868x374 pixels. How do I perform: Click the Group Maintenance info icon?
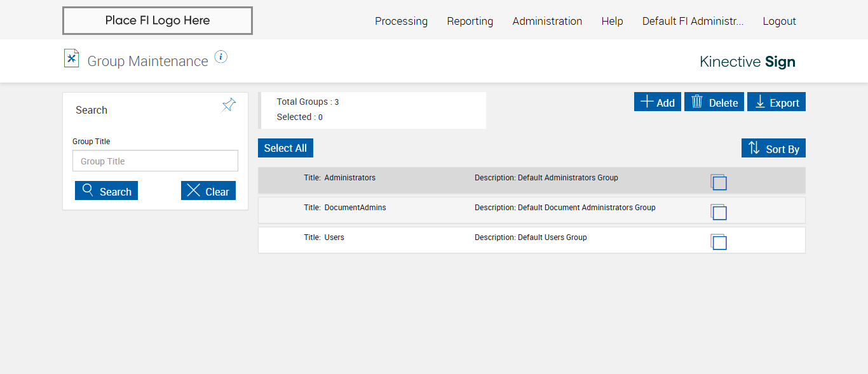click(x=220, y=57)
